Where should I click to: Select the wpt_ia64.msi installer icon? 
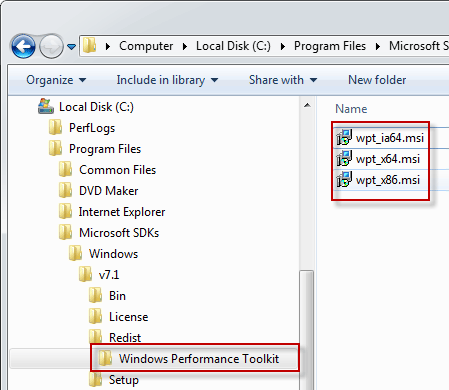[344, 137]
